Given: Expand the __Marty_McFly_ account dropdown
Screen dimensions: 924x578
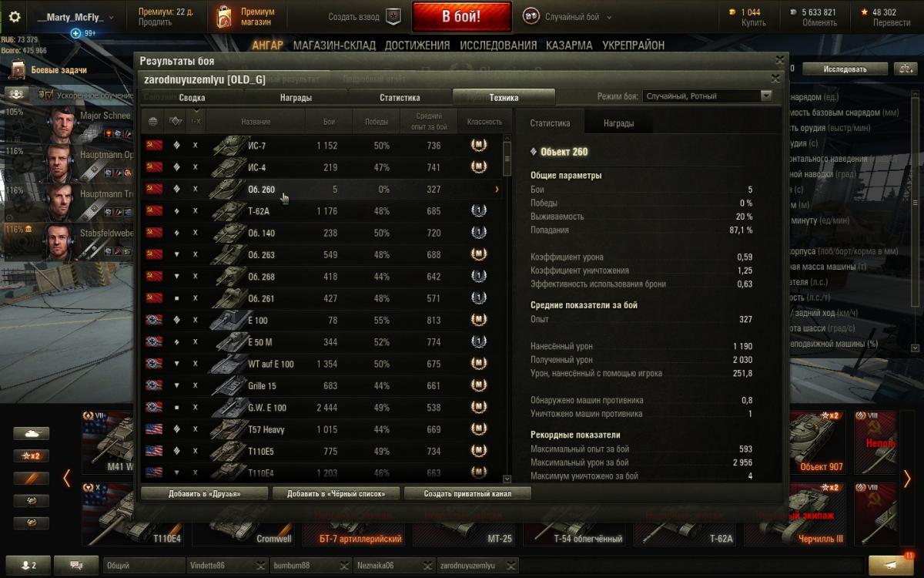Looking at the screenshot, I should click(x=76, y=17).
